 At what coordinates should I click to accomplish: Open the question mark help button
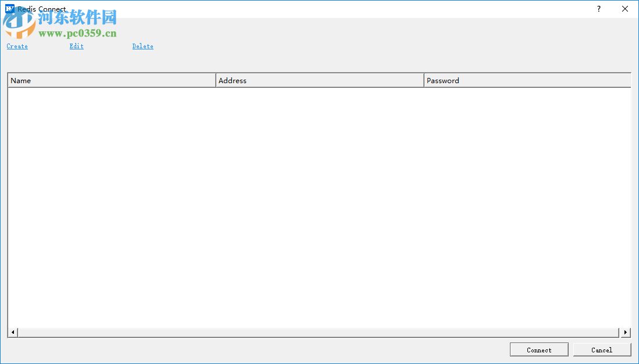599,9
